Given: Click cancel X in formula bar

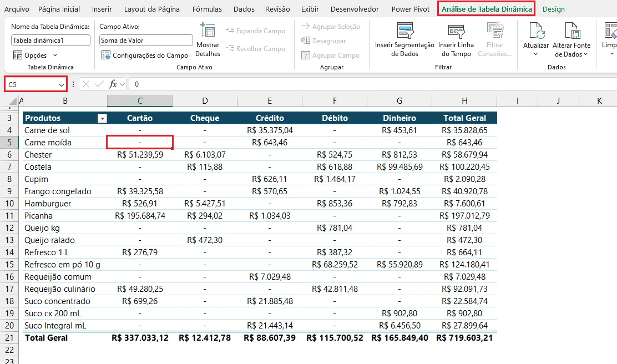Looking at the screenshot, I should [x=86, y=84].
